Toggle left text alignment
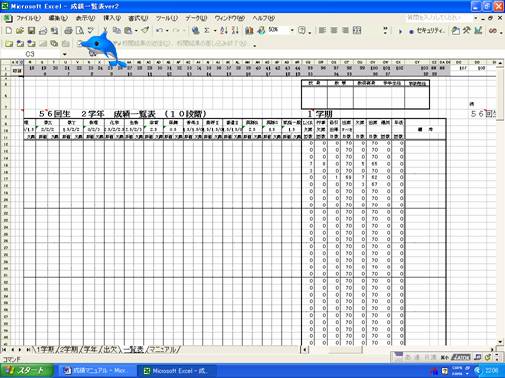 pyautogui.click(x=322, y=31)
